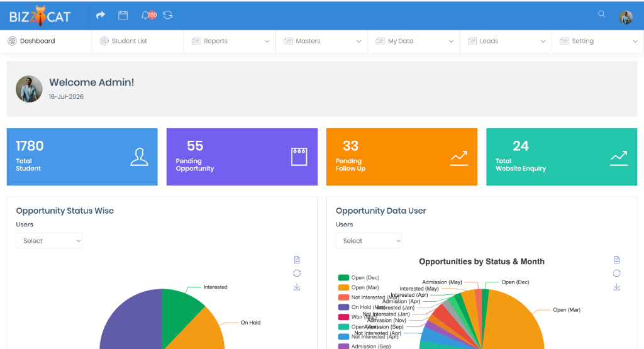
Task: Expand the Setting menu chevron
Action: pyautogui.click(x=635, y=42)
